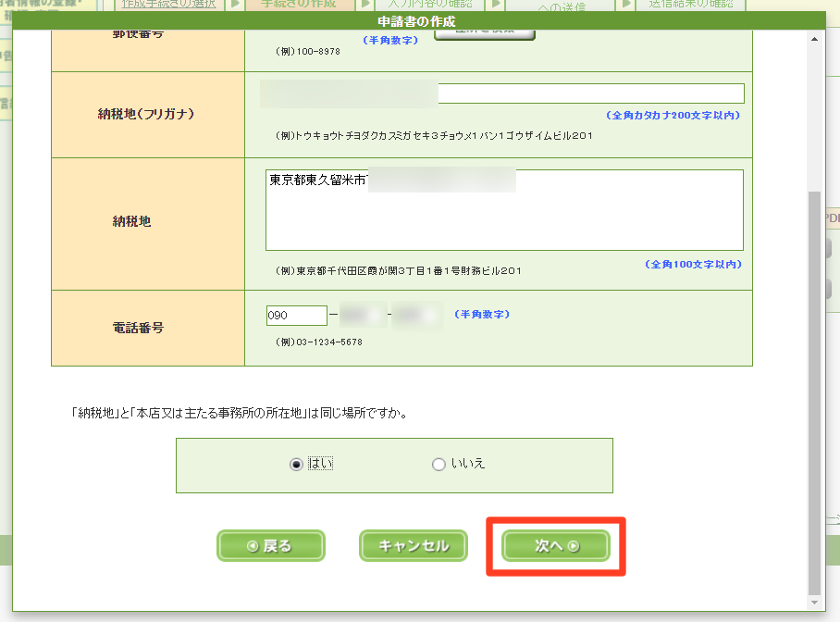The height and width of the screenshot is (622, 840).
Task: Choose the いいえ radio option
Action: point(439,465)
